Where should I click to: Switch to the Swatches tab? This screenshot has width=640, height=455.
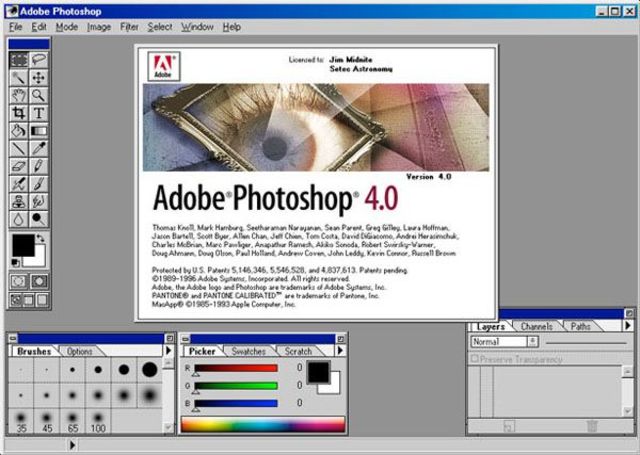249,351
